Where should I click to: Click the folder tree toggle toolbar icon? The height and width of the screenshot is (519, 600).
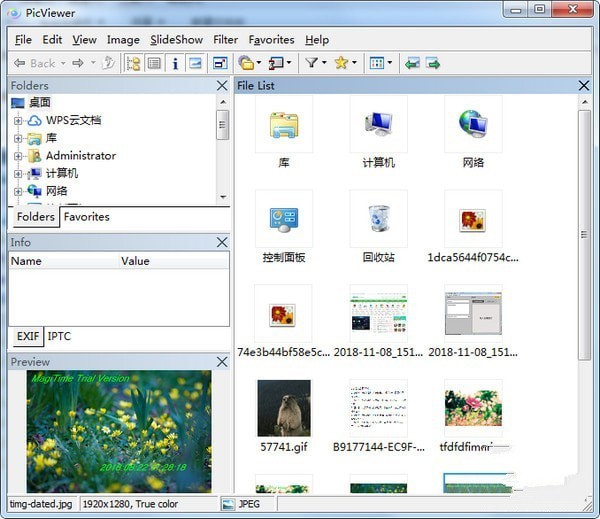[133, 63]
